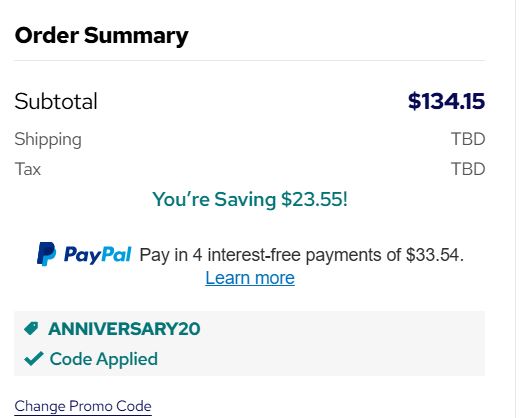
Task: Click the Shipping label
Action: tap(48, 139)
